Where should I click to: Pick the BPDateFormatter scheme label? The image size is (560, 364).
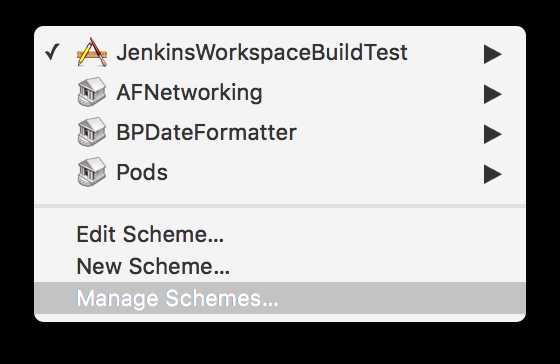[206, 133]
